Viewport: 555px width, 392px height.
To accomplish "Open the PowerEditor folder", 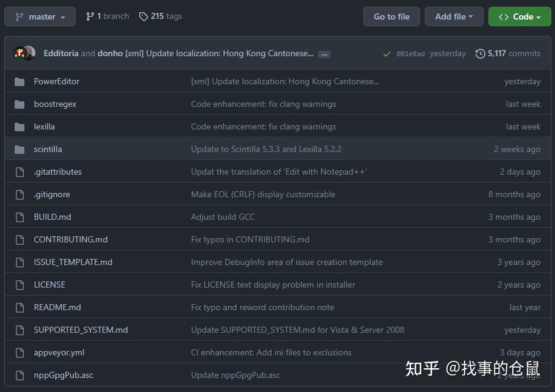I will click(x=57, y=81).
